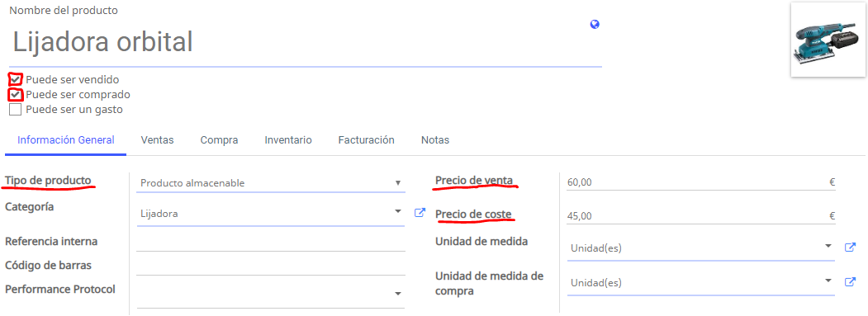
Task: Expand the Categoría dropdown showing Lijadora
Action: point(271,214)
